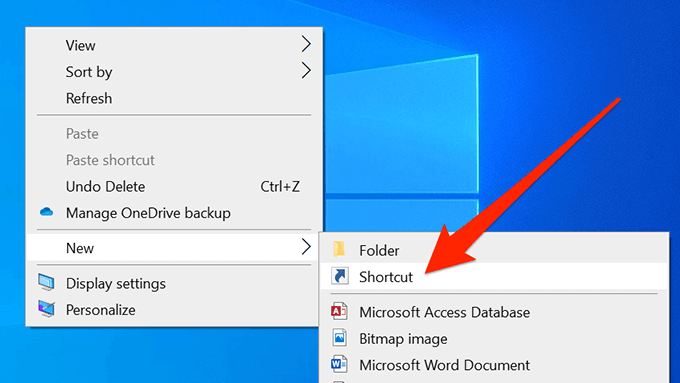The image size is (680, 383).
Task: Create a new Microsoft Access Database
Action: [x=494, y=312]
